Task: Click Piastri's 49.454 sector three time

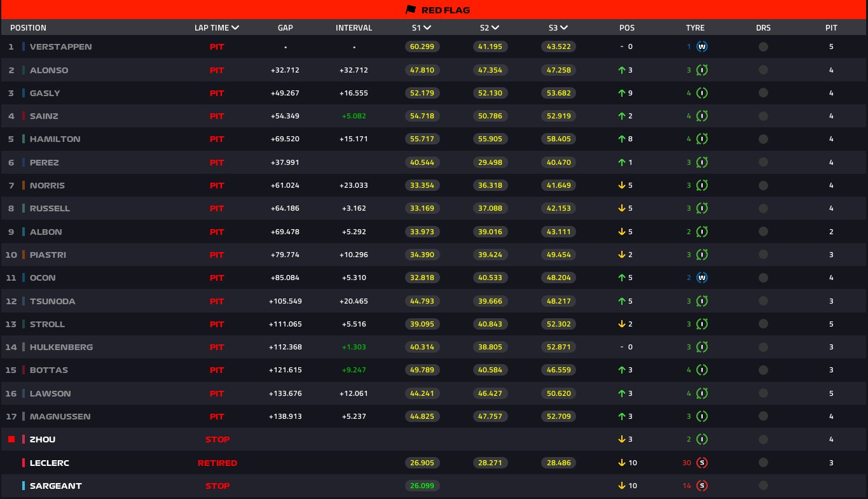Action: click(x=559, y=255)
